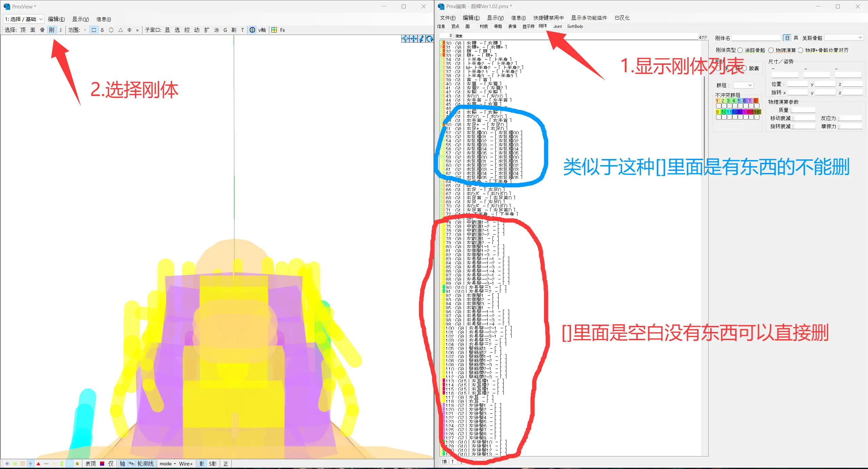868x469 pixels.
Task: Click the red triangle icon in bottom toolbar
Action: [38, 464]
